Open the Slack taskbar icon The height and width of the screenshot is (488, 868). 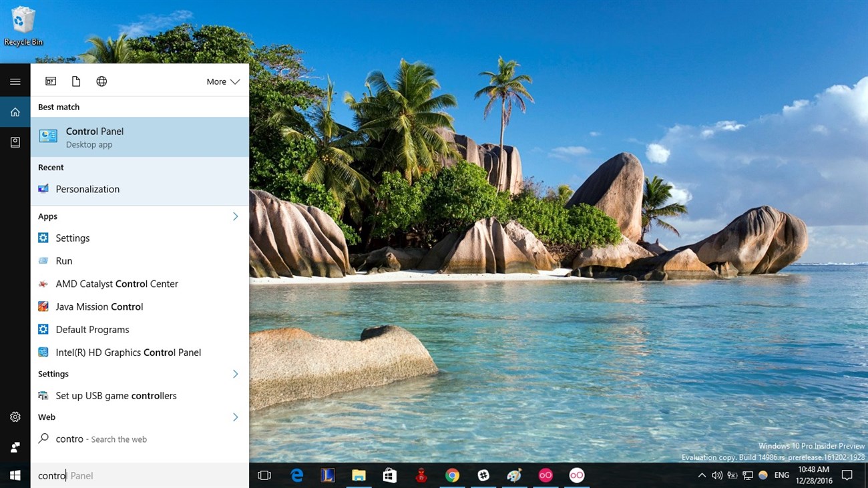point(483,475)
